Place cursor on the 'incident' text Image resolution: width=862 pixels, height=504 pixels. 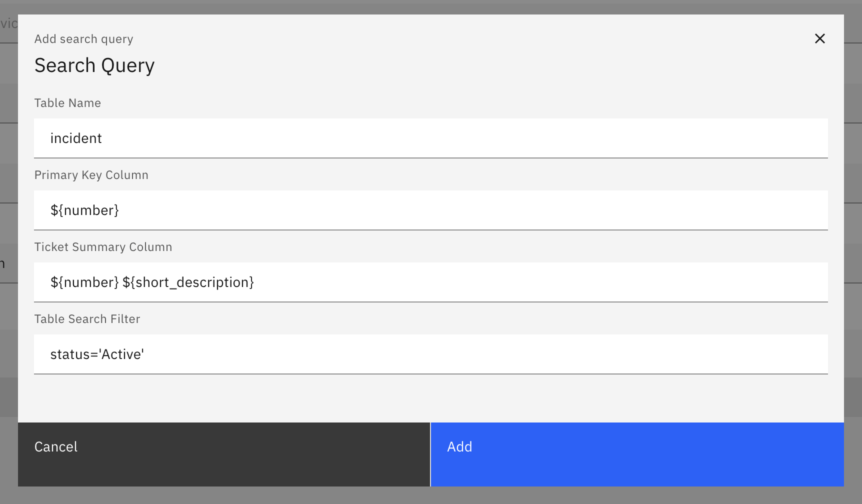click(x=76, y=138)
